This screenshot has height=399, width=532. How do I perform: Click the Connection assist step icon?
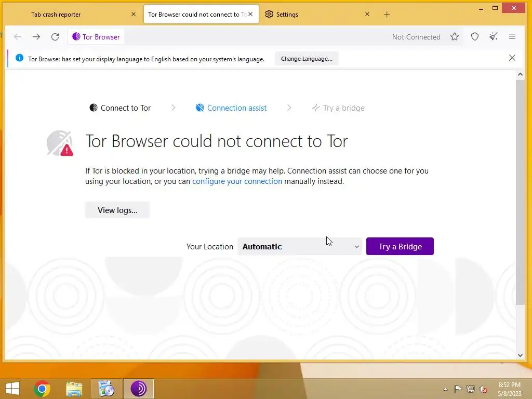coord(200,108)
